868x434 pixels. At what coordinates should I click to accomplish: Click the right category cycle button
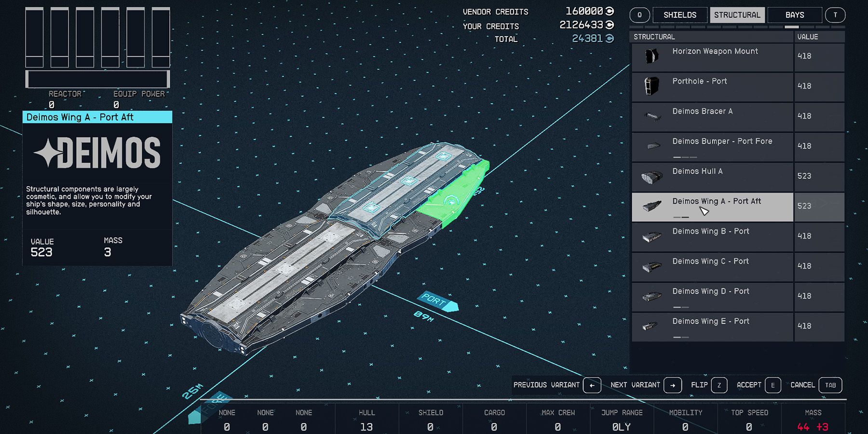836,15
